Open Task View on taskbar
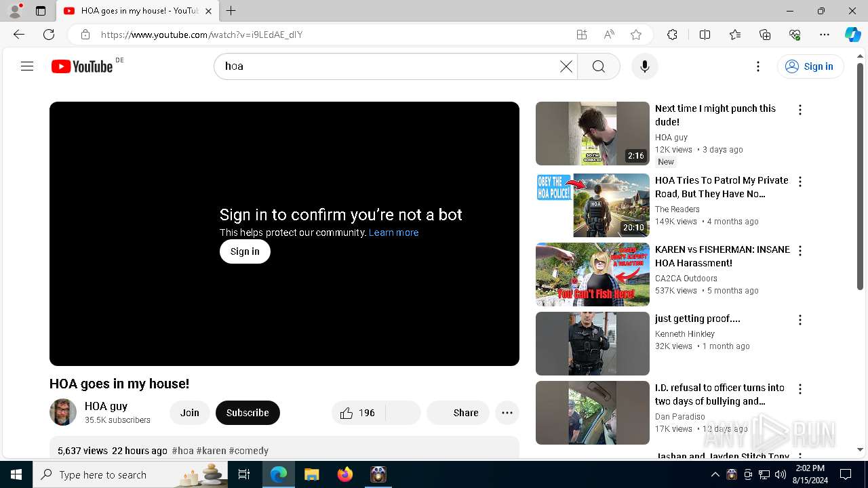This screenshot has height=488, width=868. click(244, 474)
